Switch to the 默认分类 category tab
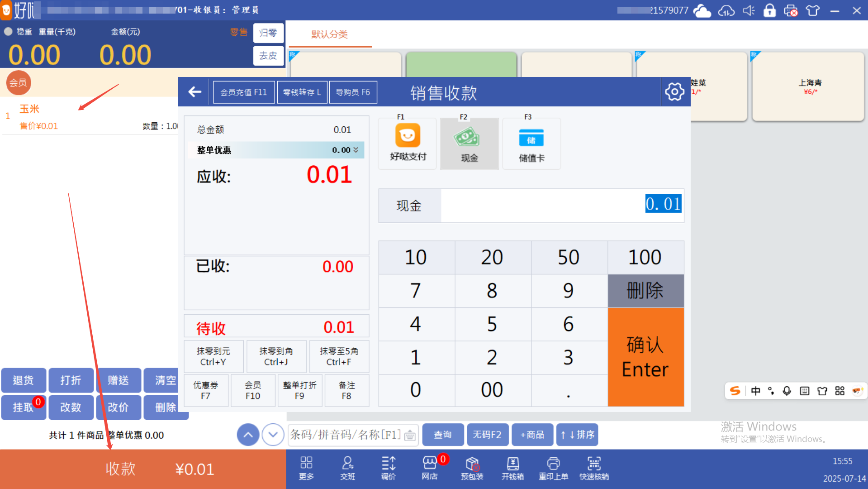The height and width of the screenshot is (489, 868). [329, 34]
